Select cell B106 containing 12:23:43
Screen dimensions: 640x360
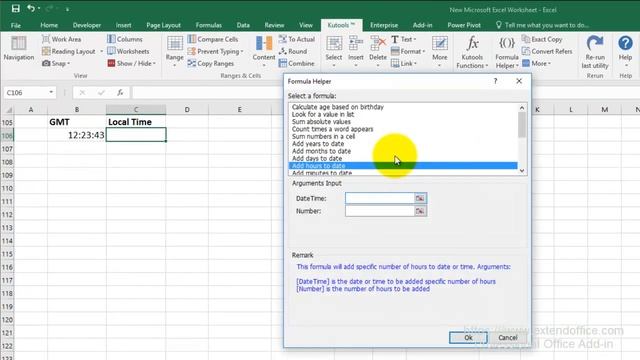pos(77,135)
